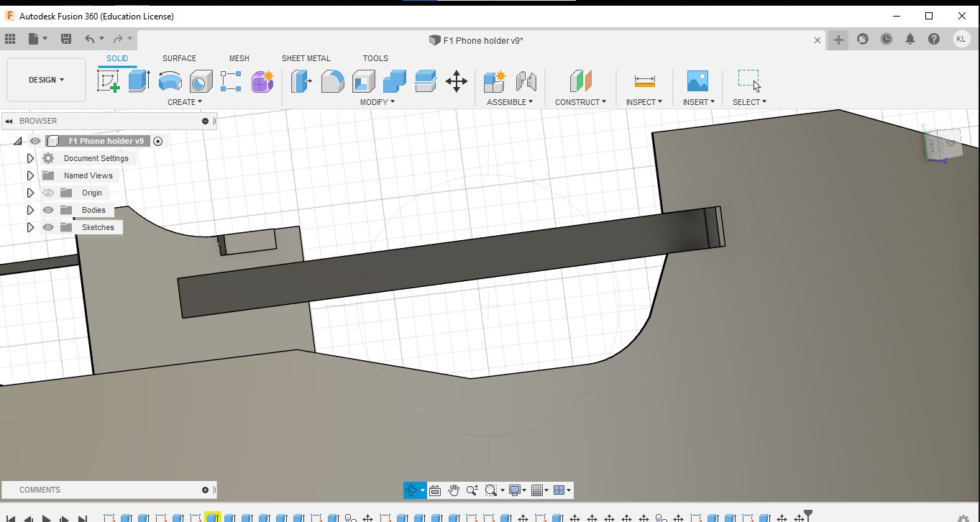Screen dimensions: 980x522
Task: Click the Fillet tool in Modify
Action: click(332, 81)
